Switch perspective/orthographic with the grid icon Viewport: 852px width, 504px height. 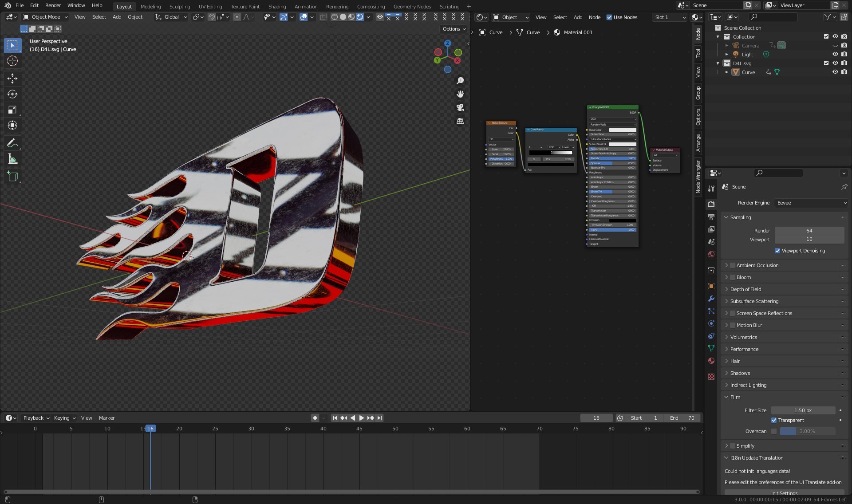460,121
